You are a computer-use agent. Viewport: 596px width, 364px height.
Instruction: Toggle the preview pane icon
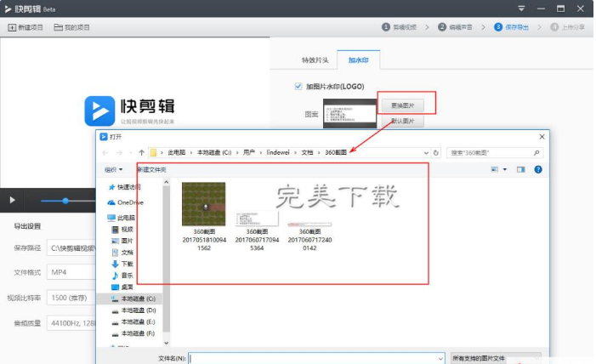pyautogui.click(x=520, y=169)
